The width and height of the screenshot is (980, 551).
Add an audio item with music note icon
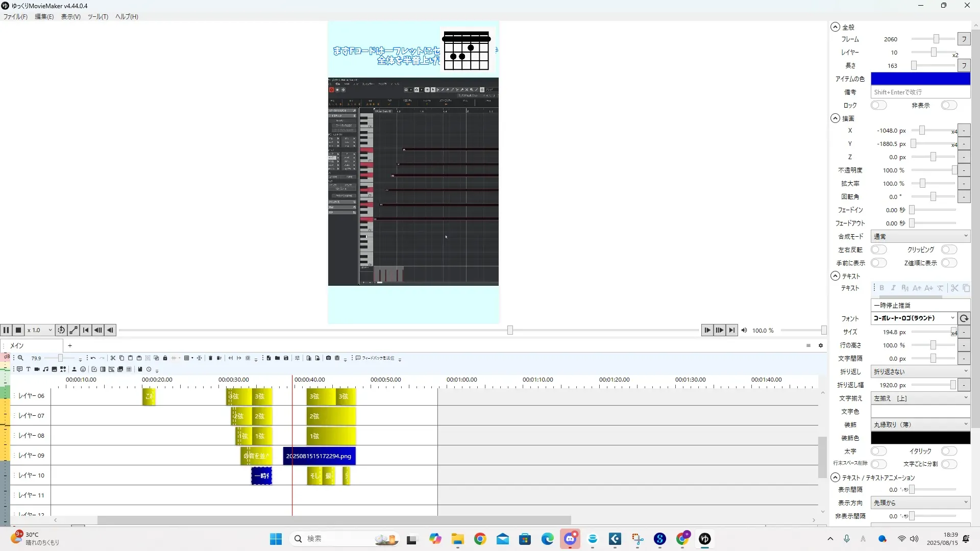tap(45, 369)
